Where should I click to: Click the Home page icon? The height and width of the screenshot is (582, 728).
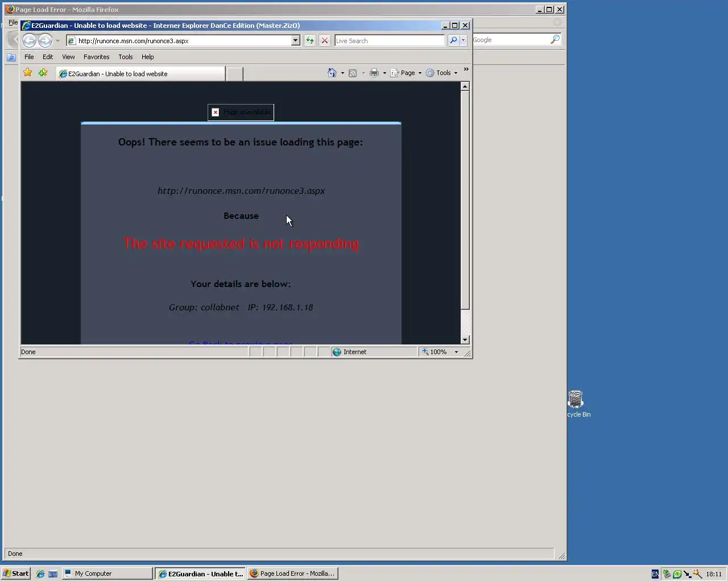[x=332, y=73]
